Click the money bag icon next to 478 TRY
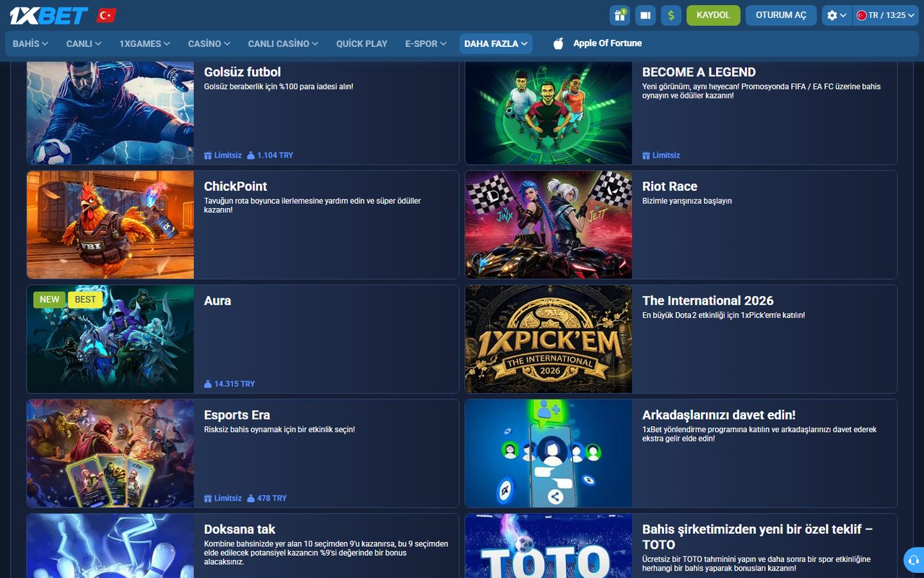Screen dimensions: 924x578 click(251, 498)
